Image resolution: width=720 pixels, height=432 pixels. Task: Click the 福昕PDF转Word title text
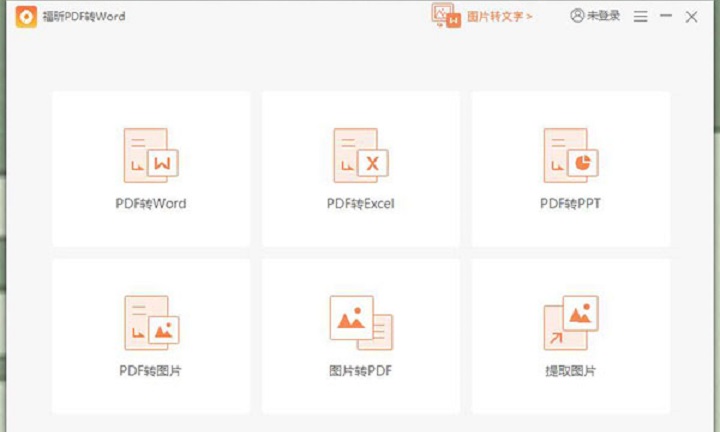84,17
